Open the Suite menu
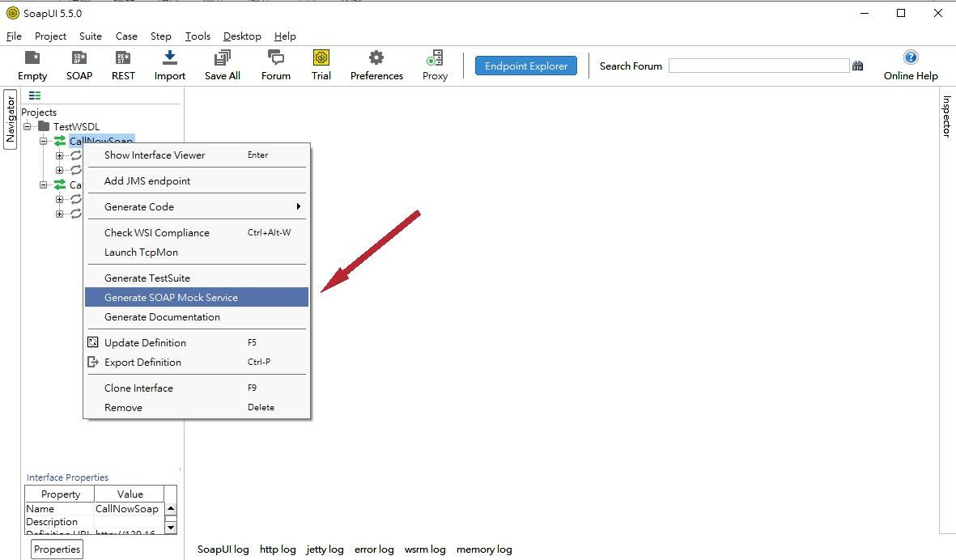 [x=90, y=36]
